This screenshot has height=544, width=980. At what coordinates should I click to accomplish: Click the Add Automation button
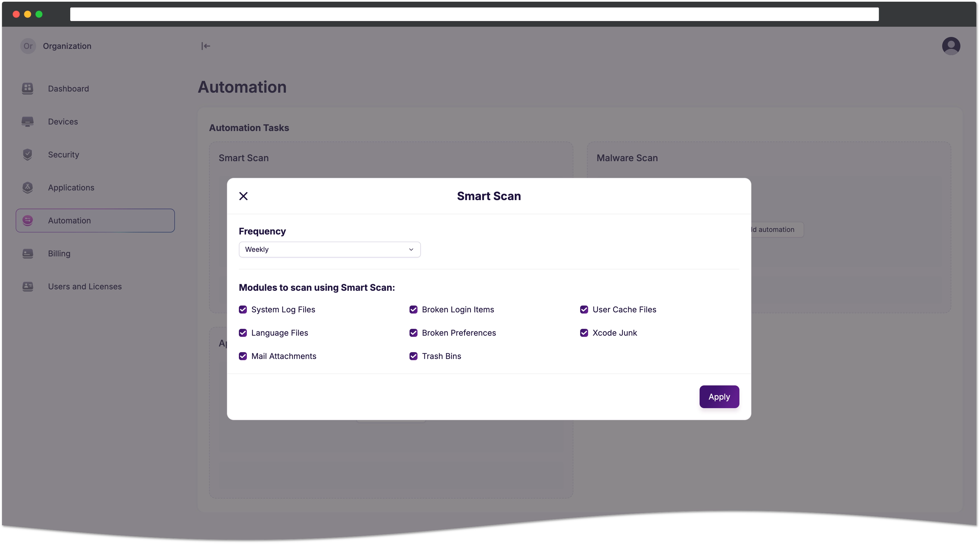769,229
